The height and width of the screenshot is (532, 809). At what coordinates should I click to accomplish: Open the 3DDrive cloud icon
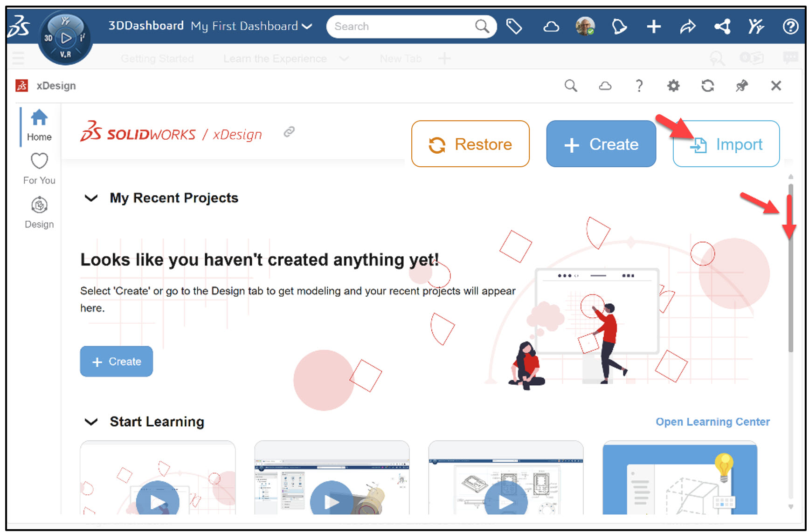pyautogui.click(x=551, y=27)
